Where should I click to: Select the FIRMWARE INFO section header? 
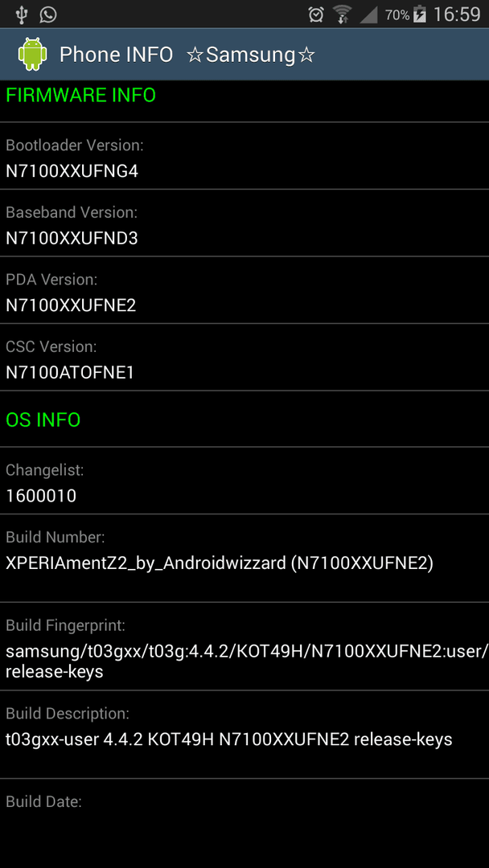click(x=244, y=101)
